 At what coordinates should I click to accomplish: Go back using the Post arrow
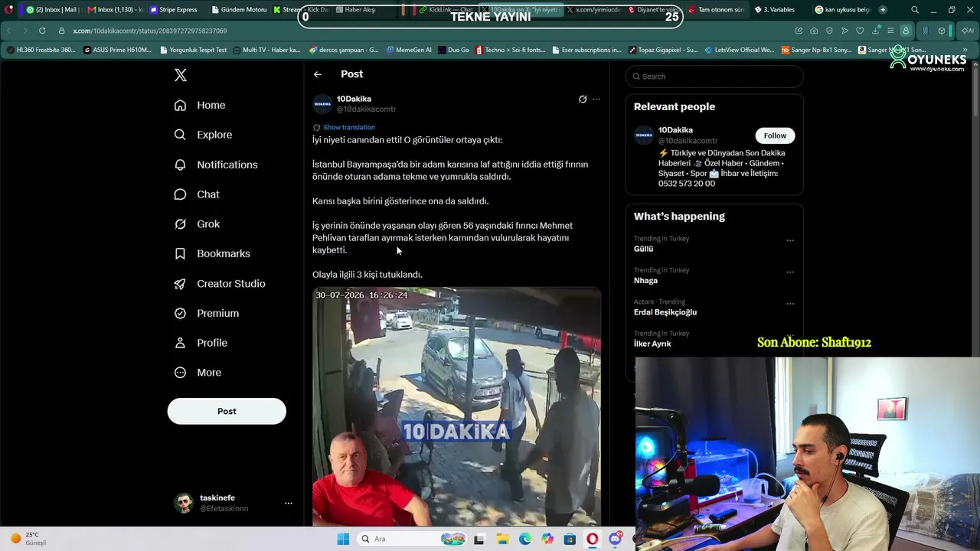pos(318,74)
